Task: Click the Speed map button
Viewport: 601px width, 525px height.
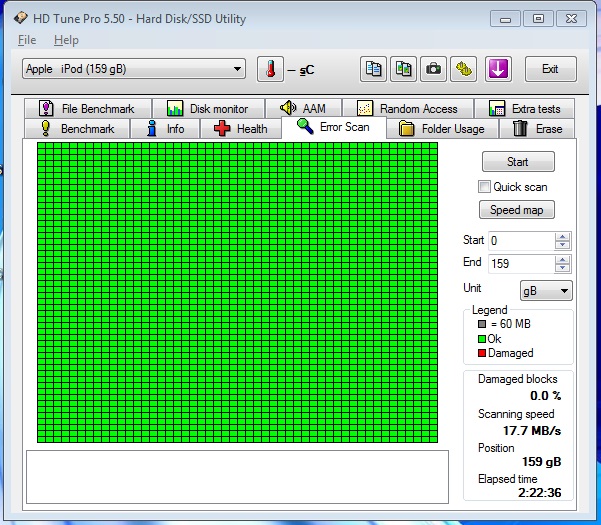Action: pos(517,210)
